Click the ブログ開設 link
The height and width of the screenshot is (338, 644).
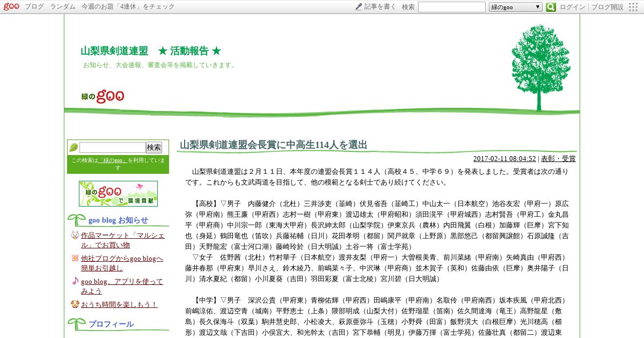tap(608, 7)
